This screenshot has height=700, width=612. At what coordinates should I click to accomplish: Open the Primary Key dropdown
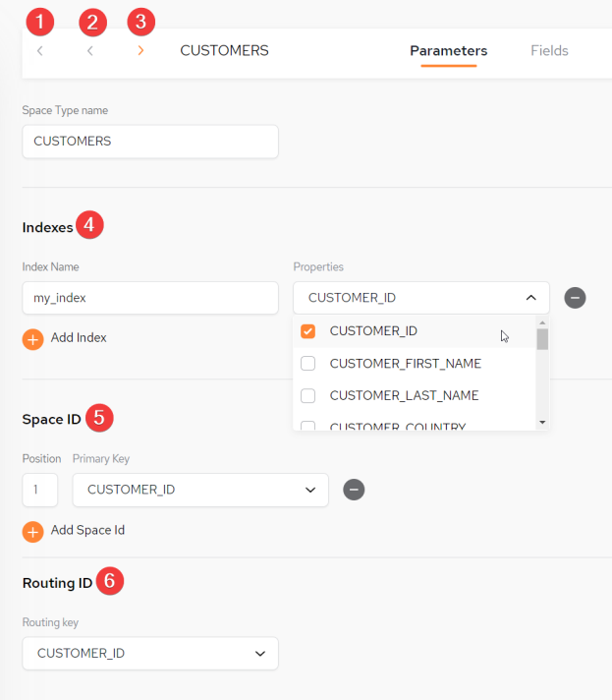[200, 490]
